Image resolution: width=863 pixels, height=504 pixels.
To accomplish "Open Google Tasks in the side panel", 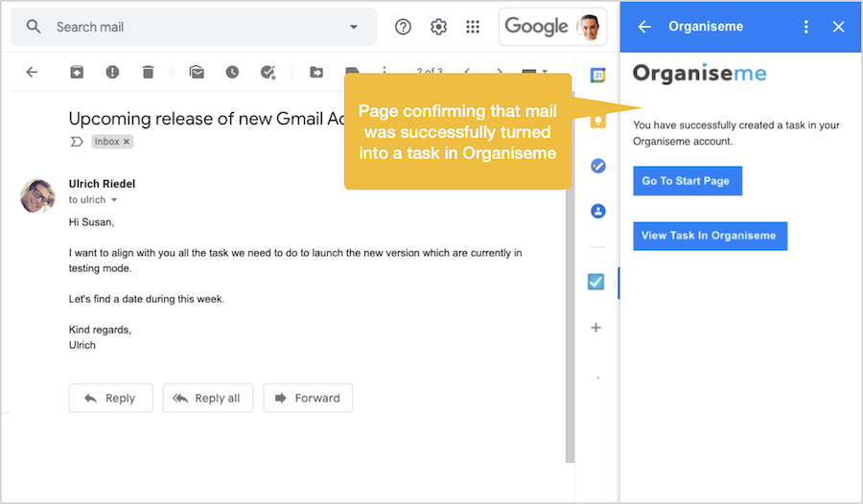I will (x=597, y=166).
